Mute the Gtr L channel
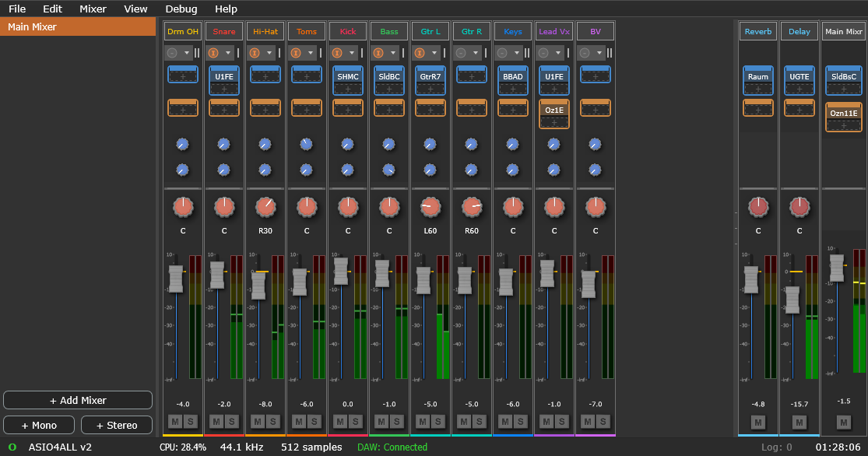This screenshot has height=456, width=868. (423, 422)
